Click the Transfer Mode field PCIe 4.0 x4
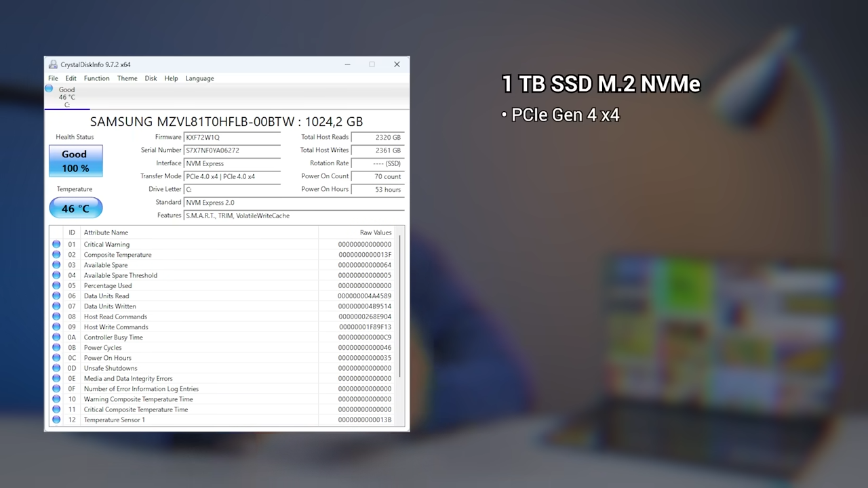The width and height of the screenshot is (868, 488). (x=232, y=176)
